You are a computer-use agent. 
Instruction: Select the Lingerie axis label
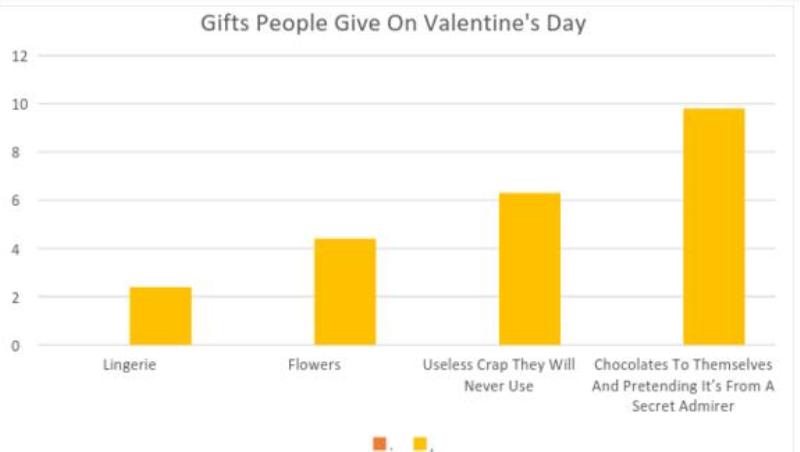pos(130,365)
